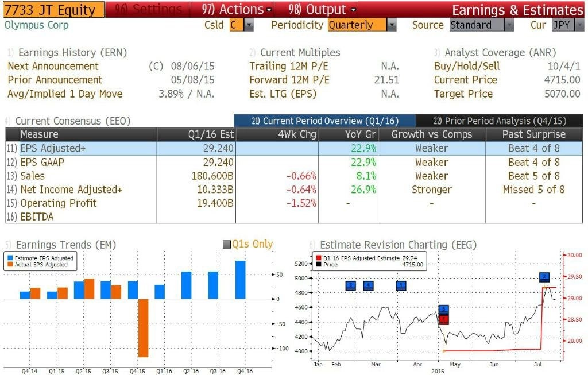This screenshot has height=375, width=588.
Task: Click analyst marker 4 on revision chart
Action: (368, 286)
